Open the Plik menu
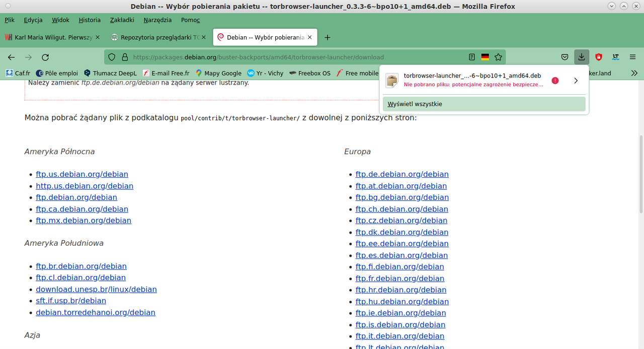This screenshot has height=349, width=644. (10, 20)
